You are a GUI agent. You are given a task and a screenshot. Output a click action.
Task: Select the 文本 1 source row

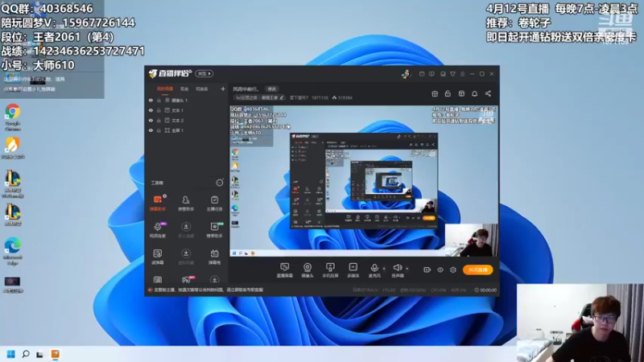pos(187,110)
